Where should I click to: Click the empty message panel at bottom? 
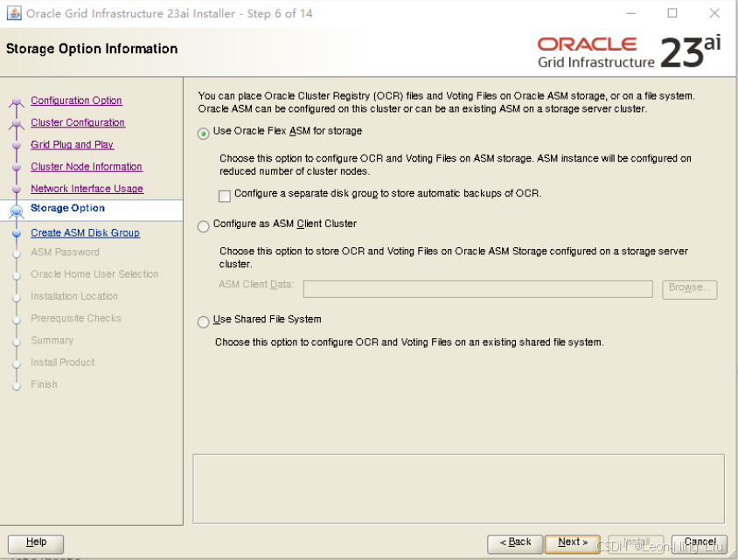click(x=458, y=488)
